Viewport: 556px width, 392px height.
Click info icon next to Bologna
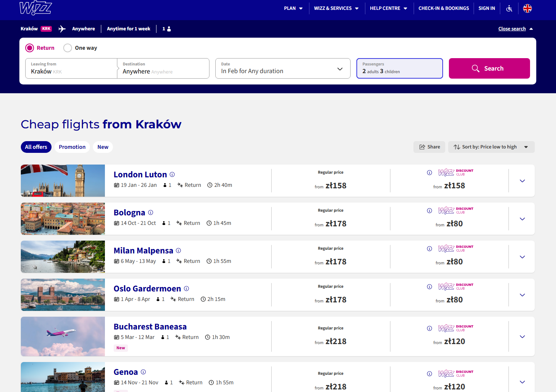[x=151, y=212]
